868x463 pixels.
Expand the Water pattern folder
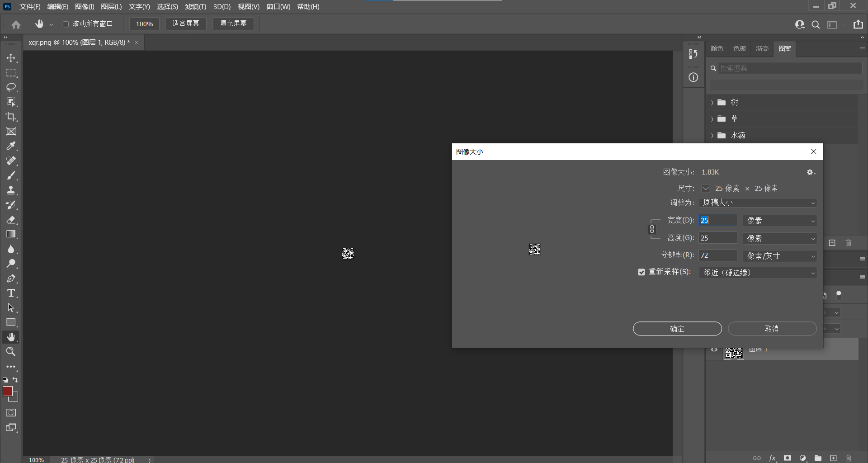click(712, 136)
